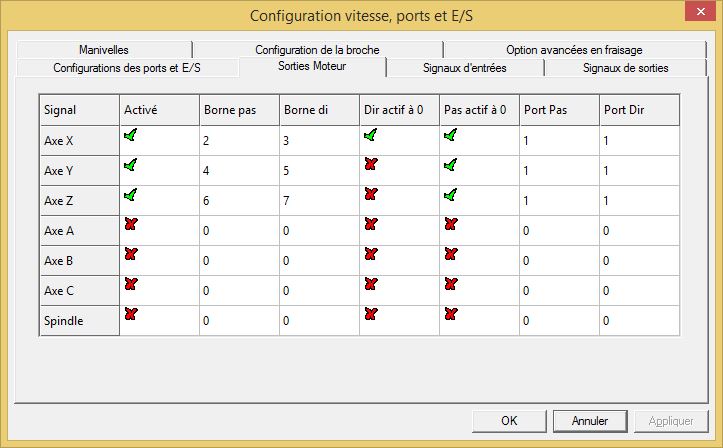Toggle Dir actif à 0 for Axe Z

coord(371,194)
